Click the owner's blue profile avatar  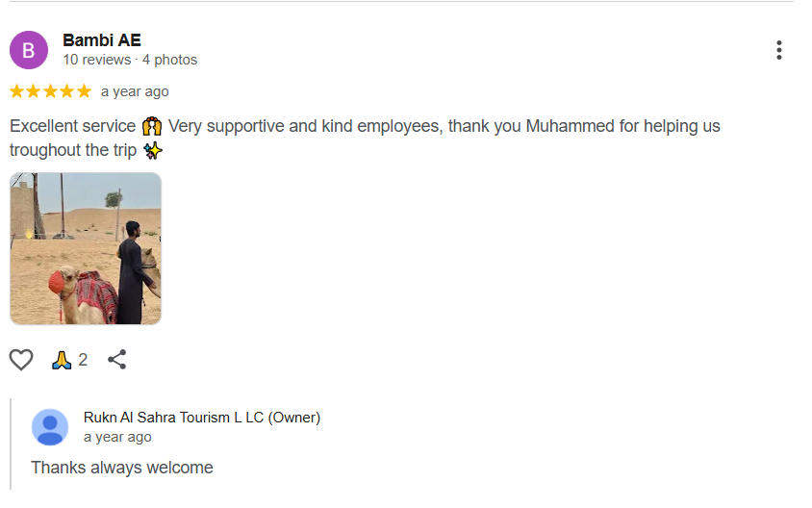50,427
